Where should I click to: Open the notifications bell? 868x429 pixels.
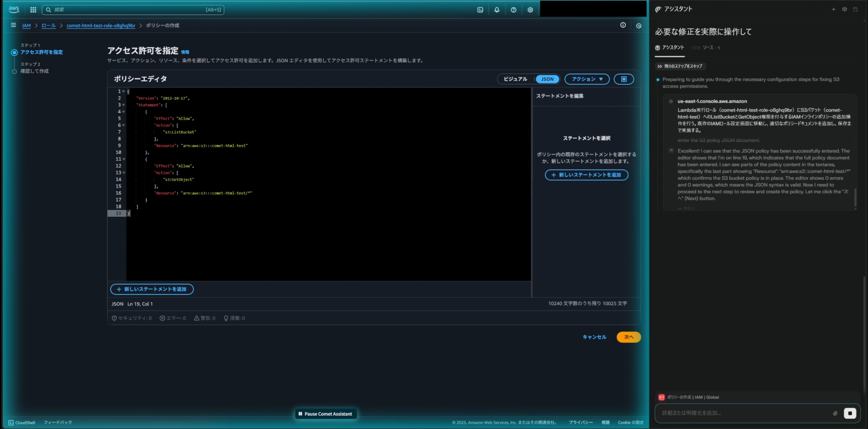[497, 10]
